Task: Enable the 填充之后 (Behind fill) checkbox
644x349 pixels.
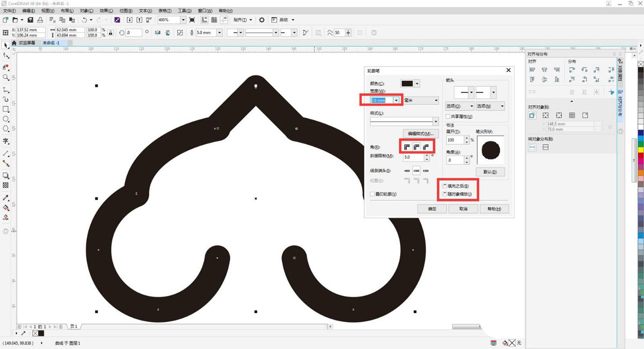Action: (444, 186)
